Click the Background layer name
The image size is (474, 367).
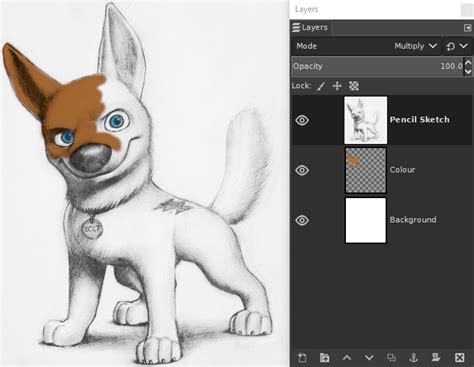(413, 220)
